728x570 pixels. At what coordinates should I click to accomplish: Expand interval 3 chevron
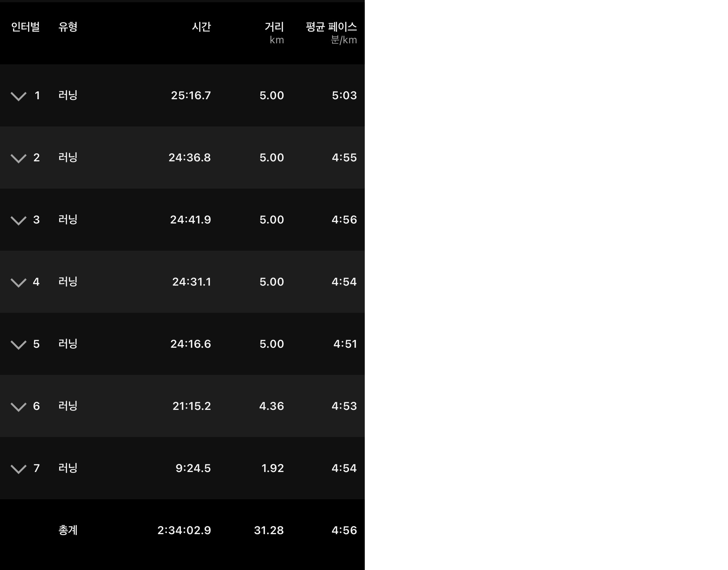(x=18, y=221)
